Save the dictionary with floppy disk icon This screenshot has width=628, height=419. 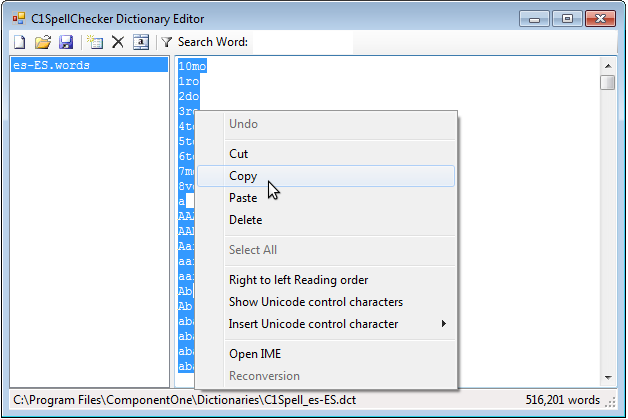point(66,42)
